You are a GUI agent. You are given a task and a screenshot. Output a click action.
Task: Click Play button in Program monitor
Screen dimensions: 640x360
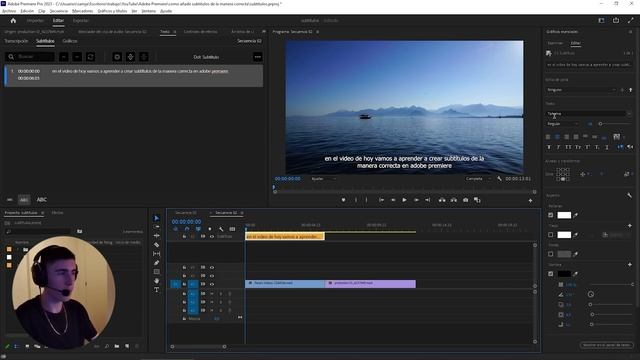coord(404,200)
